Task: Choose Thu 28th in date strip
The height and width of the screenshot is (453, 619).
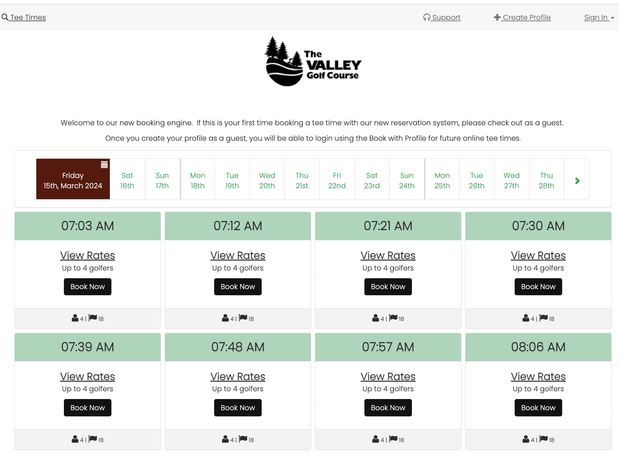Action: coord(546,180)
